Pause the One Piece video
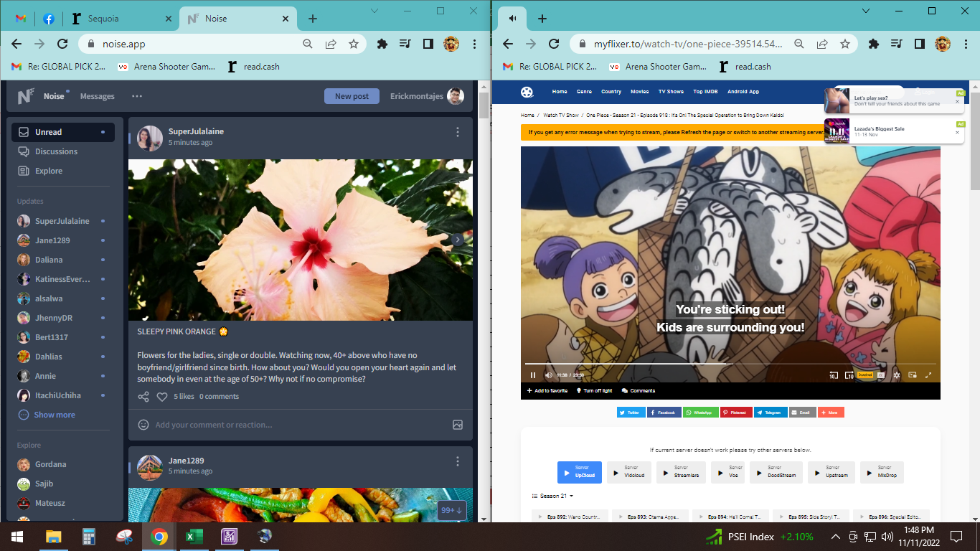 [533, 375]
